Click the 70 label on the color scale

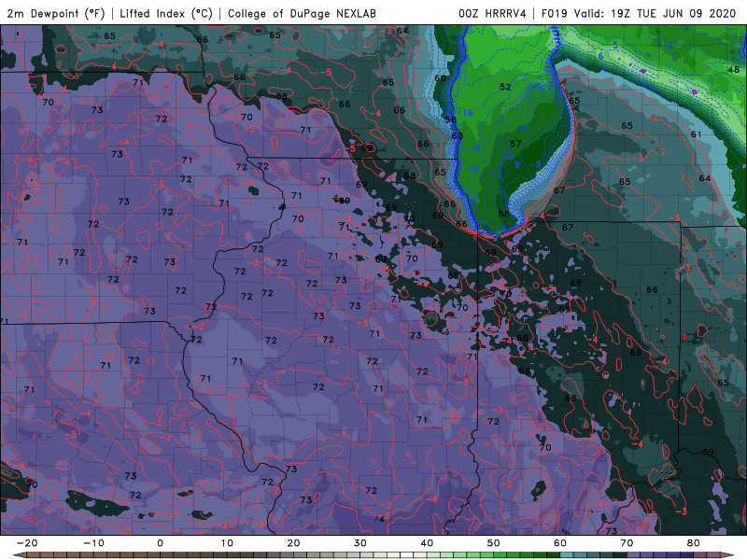627,543
